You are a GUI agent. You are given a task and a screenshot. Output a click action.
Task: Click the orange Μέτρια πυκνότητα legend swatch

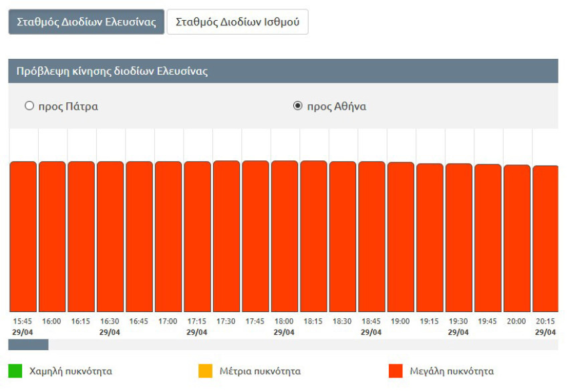206,371
